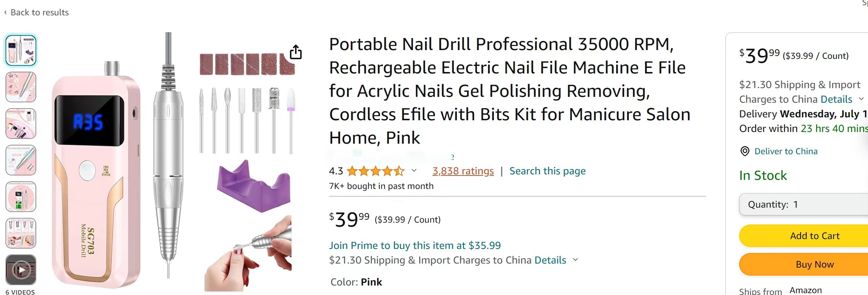This screenshot has height=295, width=868.
Task: Click the share icon
Action: pos(295,52)
